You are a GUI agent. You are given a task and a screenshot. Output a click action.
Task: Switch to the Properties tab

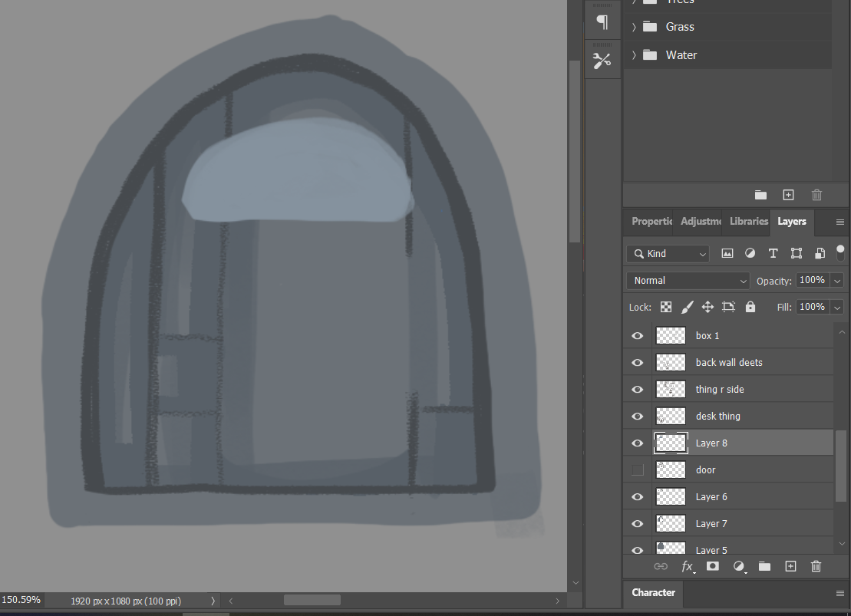point(651,222)
